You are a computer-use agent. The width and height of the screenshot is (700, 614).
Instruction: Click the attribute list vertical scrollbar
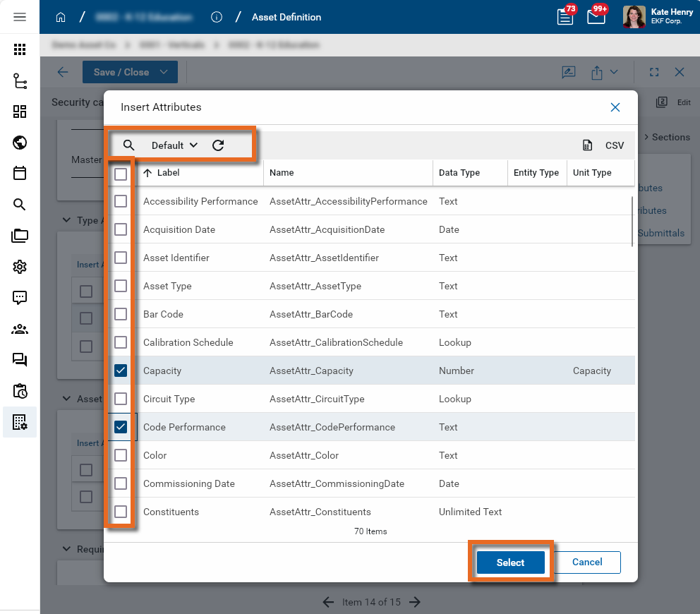coord(632,222)
